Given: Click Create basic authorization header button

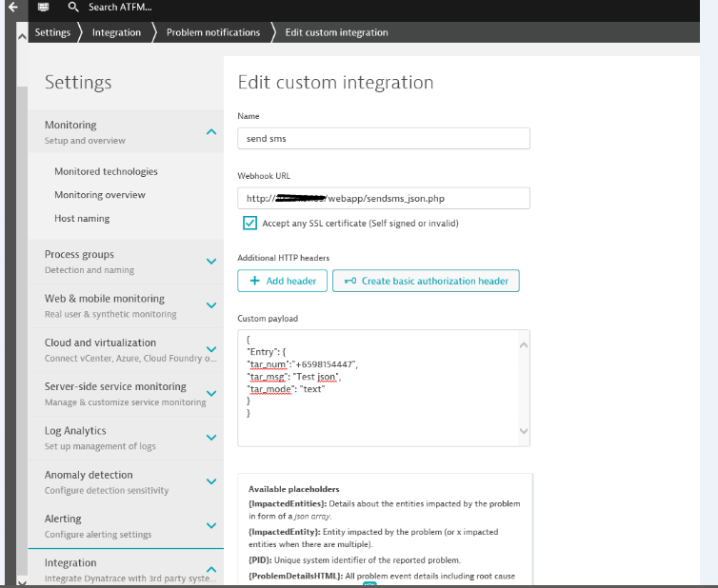Looking at the screenshot, I should [x=426, y=281].
